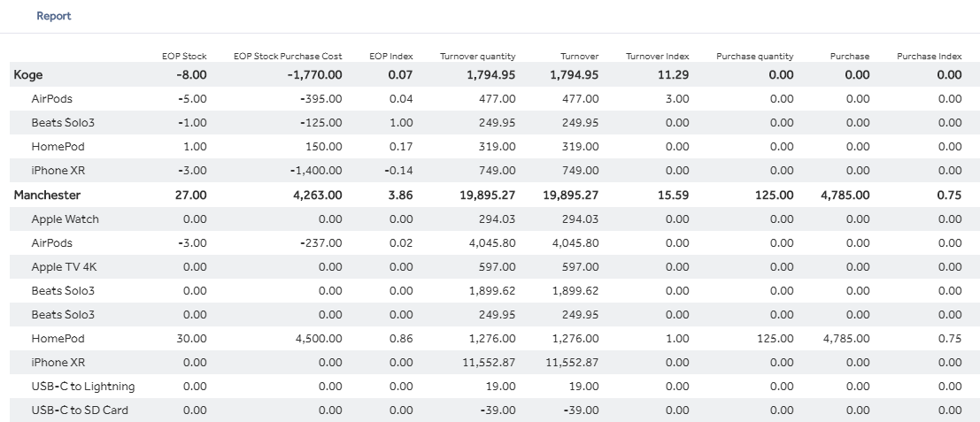
Task: Select the Koge group row label
Action: (x=28, y=75)
